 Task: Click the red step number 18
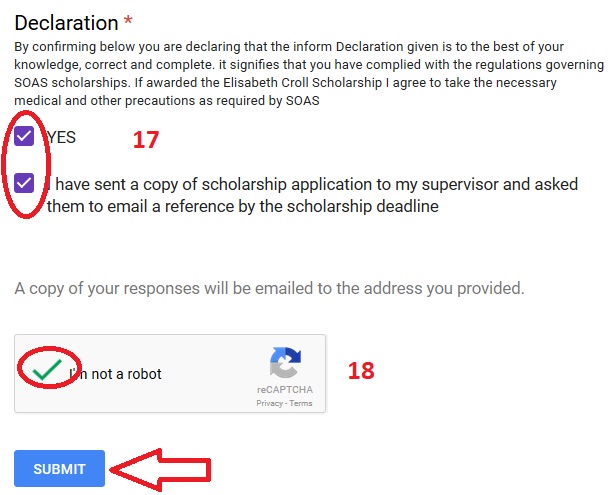pos(361,370)
